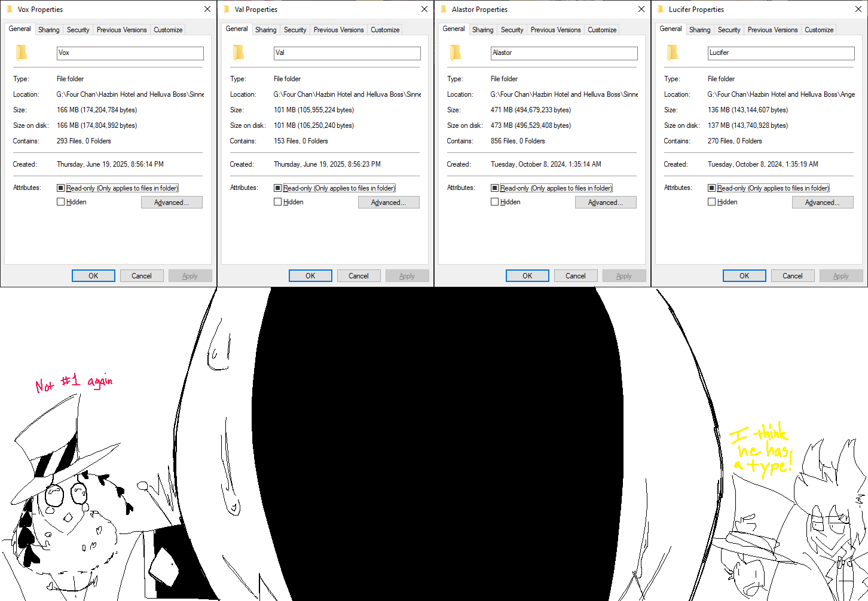Viewport: 868px width, 601px height.
Task: Click the folder icon in Val Properties
Action: [239, 53]
